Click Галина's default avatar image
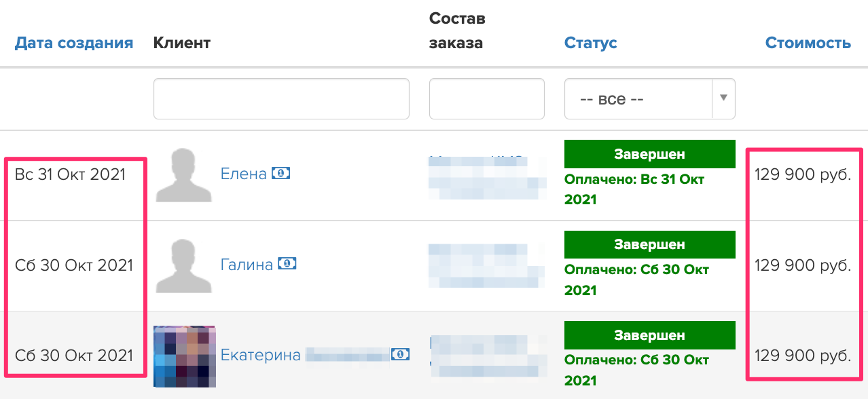The height and width of the screenshot is (399, 868). pos(179,265)
